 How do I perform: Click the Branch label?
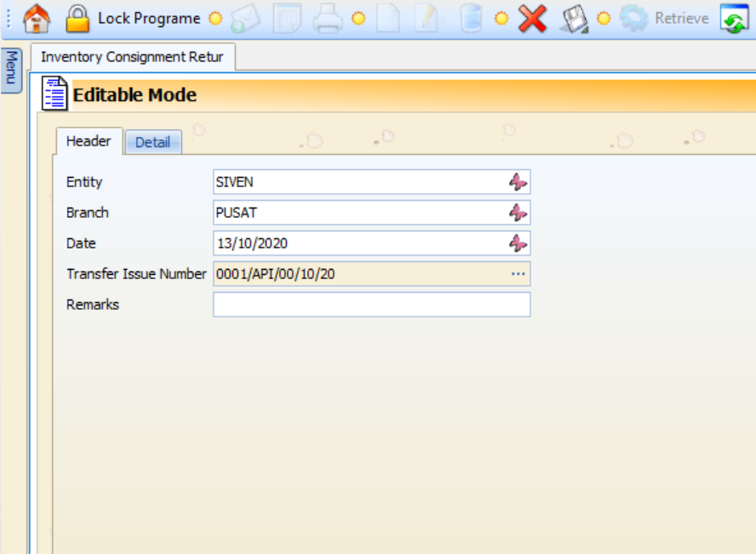point(88,213)
